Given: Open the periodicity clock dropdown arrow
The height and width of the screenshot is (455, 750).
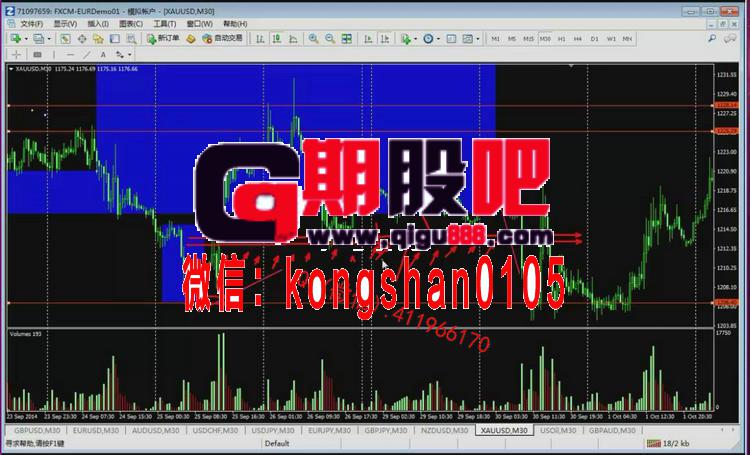Looking at the screenshot, I should click(438, 39).
